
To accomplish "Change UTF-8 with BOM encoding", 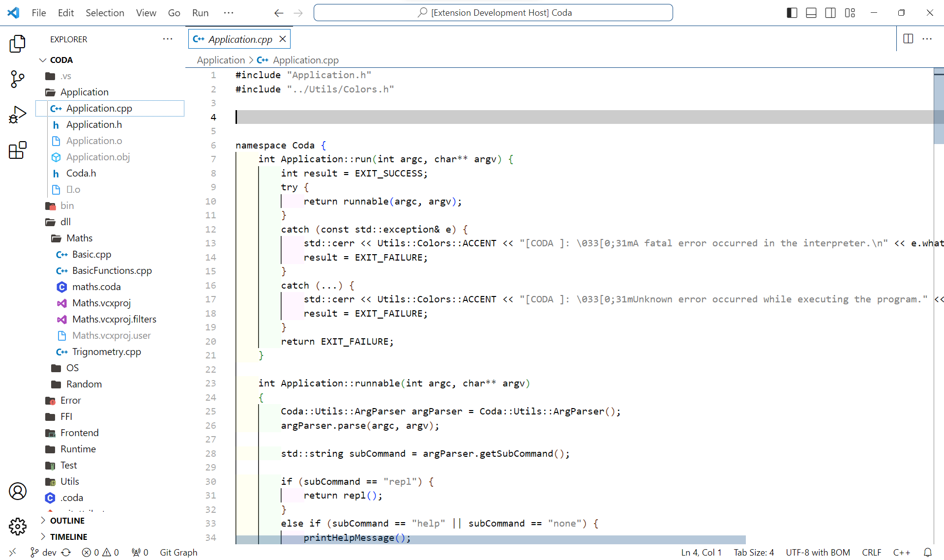I will click(818, 553).
